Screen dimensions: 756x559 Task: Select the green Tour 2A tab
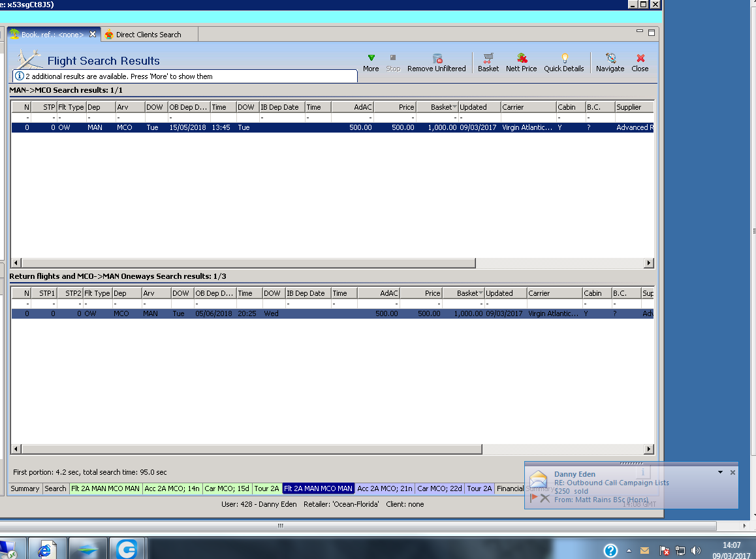click(x=266, y=488)
